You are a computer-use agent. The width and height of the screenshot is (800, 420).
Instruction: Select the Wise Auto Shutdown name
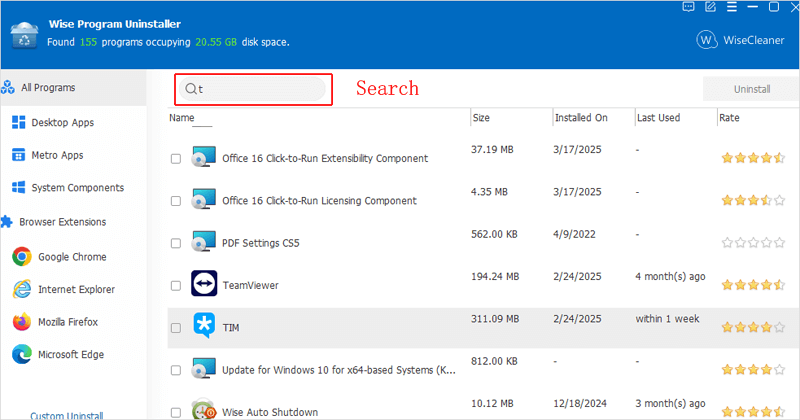coord(270,412)
